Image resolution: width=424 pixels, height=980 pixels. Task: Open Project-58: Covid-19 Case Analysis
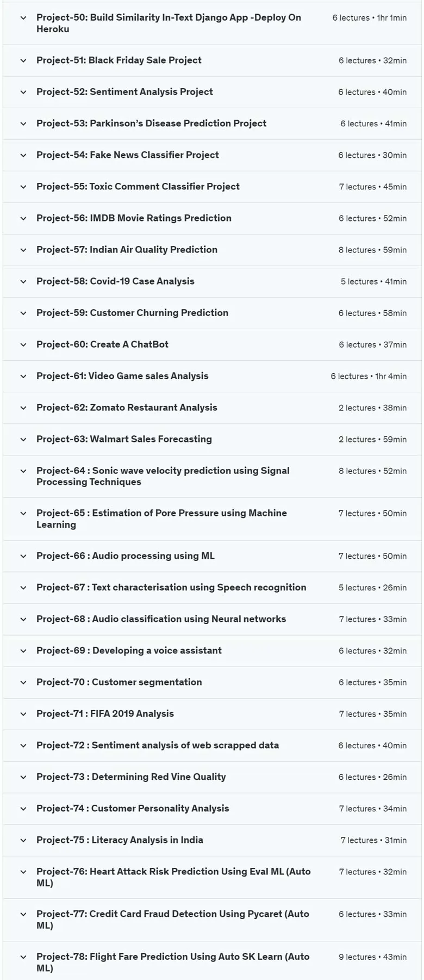click(x=115, y=281)
